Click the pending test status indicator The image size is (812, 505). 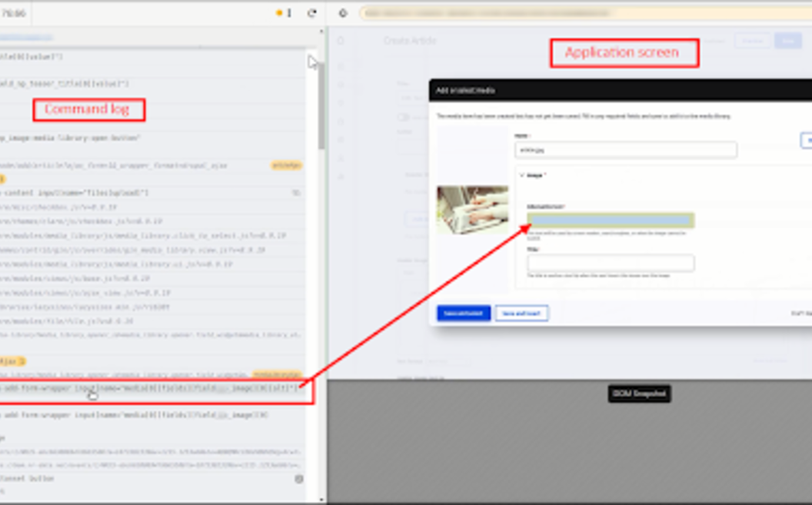pos(284,13)
